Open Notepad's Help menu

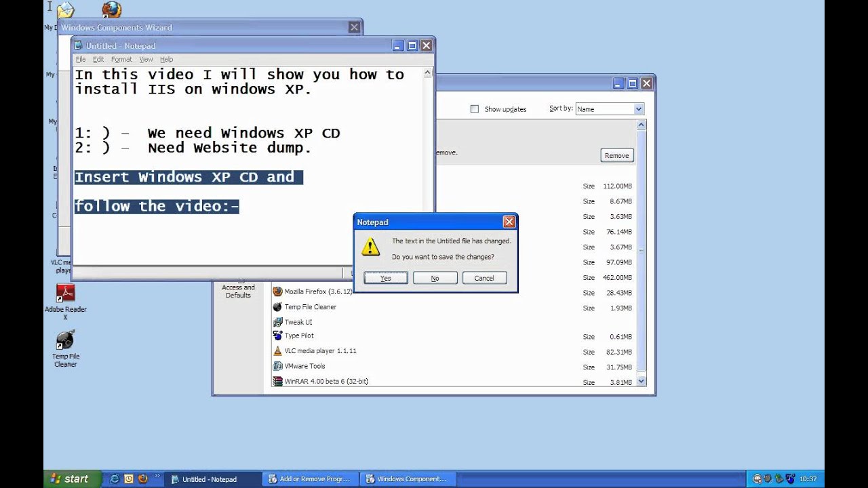click(x=166, y=60)
